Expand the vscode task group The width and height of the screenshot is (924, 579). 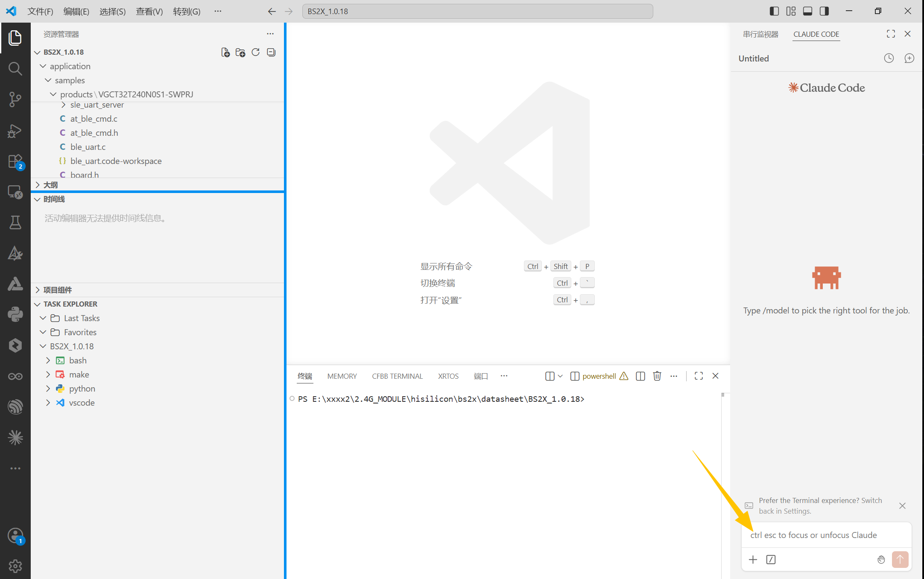point(48,403)
